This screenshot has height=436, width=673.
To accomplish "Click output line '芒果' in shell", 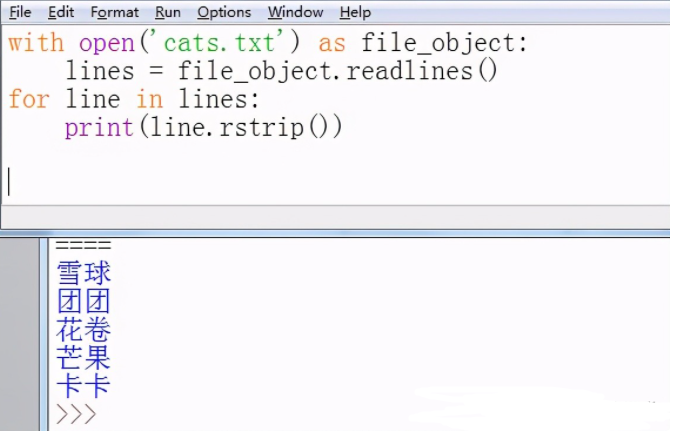I will 84,358.
